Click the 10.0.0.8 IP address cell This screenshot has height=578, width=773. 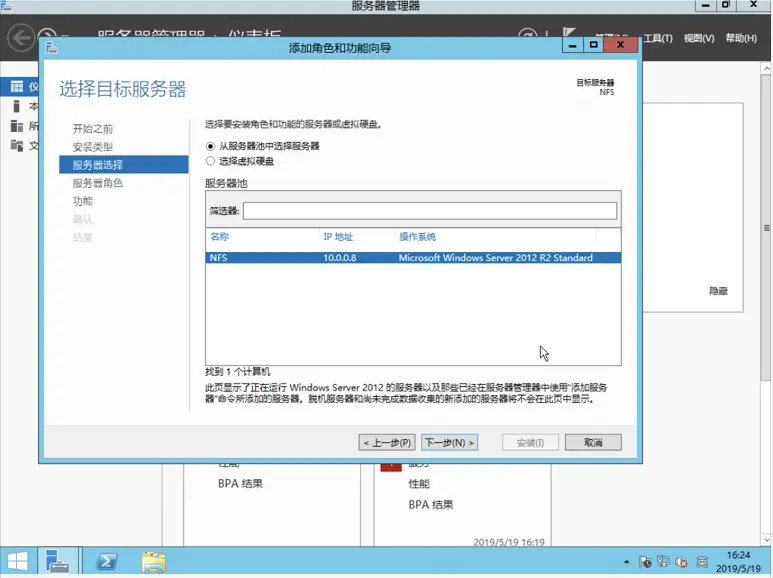pos(340,257)
